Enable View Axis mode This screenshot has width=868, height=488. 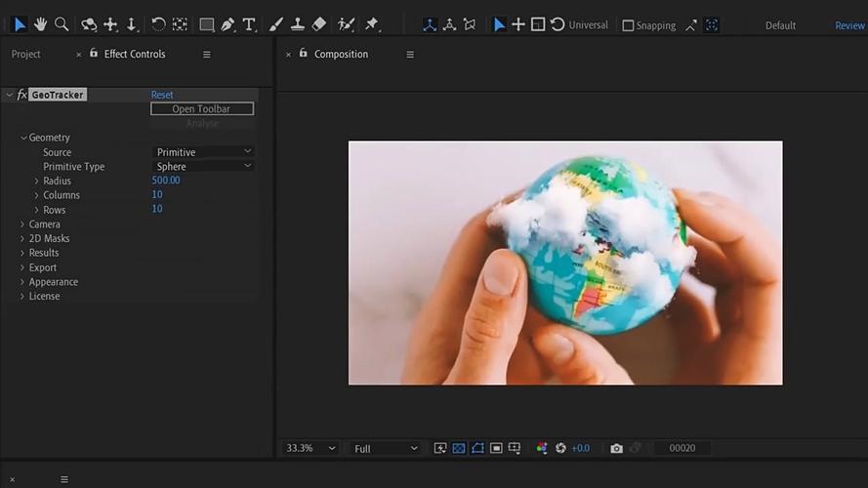[470, 25]
